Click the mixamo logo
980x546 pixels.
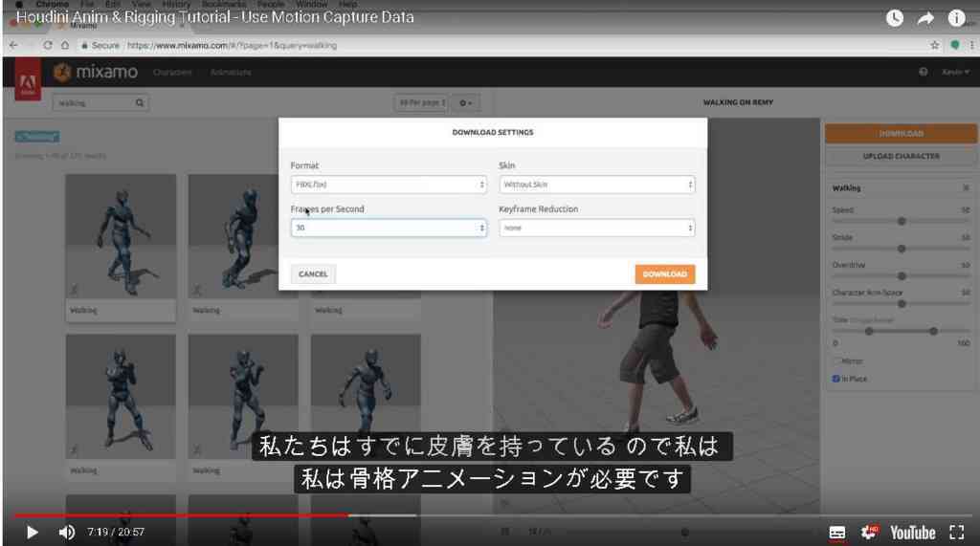[x=95, y=73]
